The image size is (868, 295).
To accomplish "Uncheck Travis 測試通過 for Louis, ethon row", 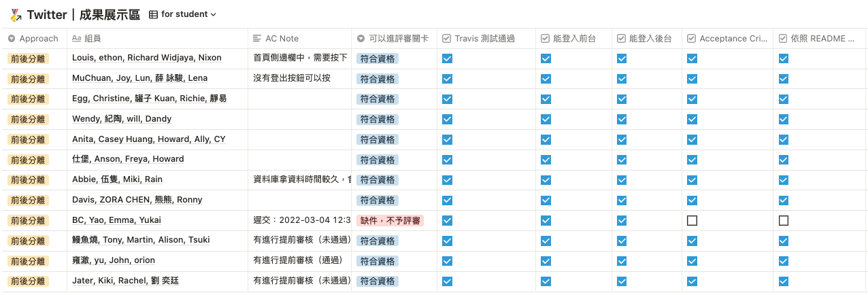I will [x=447, y=58].
